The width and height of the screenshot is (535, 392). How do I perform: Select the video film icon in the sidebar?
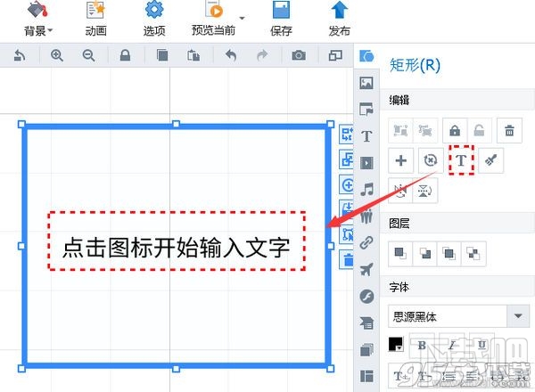pos(366,163)
